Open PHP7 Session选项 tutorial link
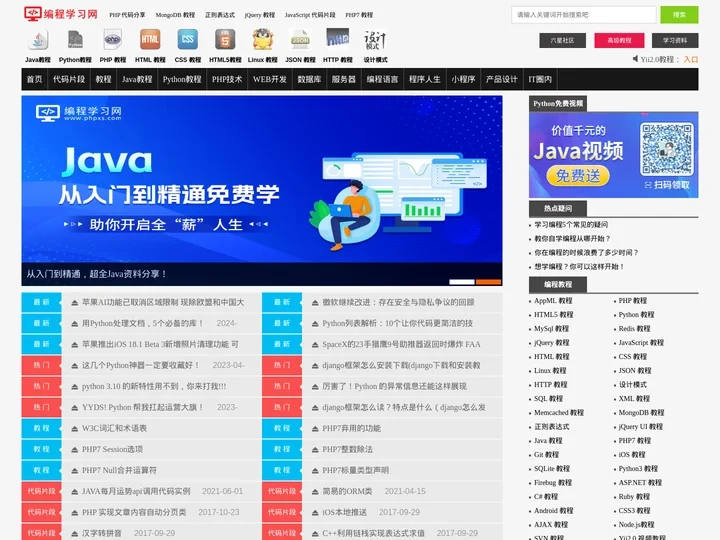Screen dimensions: 720x540 click(x=112, y=449)
